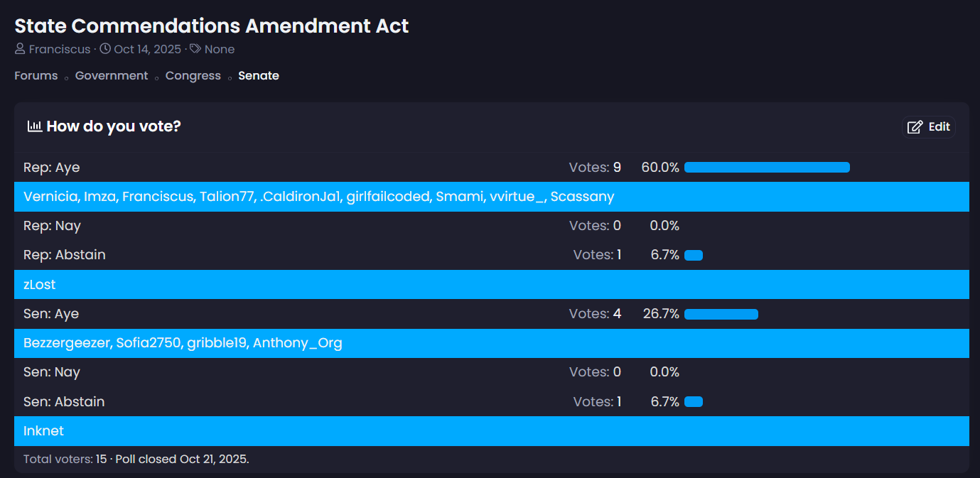
Task: Open the Forums breadcrumb link
Action: point(36,76)
